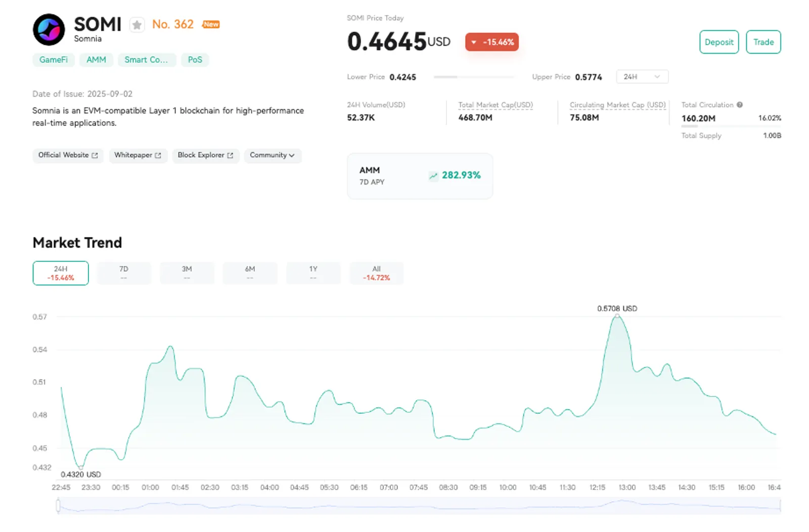Click Total Supply value 1.00B
Viewport: 809px width, 532px height.
pos(772,136)
